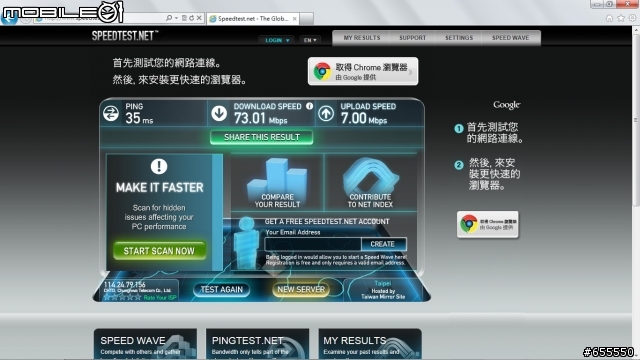Click the Make It Faster exclamation icon
Viewport: 640px width, 360px height.
click(159, 166)
